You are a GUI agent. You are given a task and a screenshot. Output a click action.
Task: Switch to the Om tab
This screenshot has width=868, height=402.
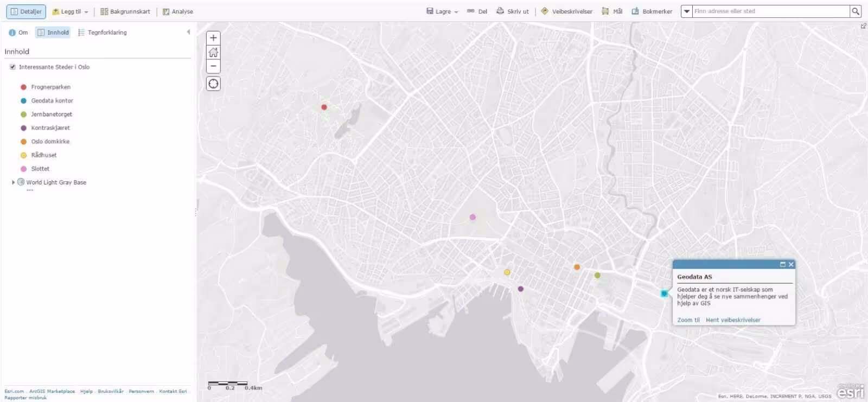pos(18,33)
